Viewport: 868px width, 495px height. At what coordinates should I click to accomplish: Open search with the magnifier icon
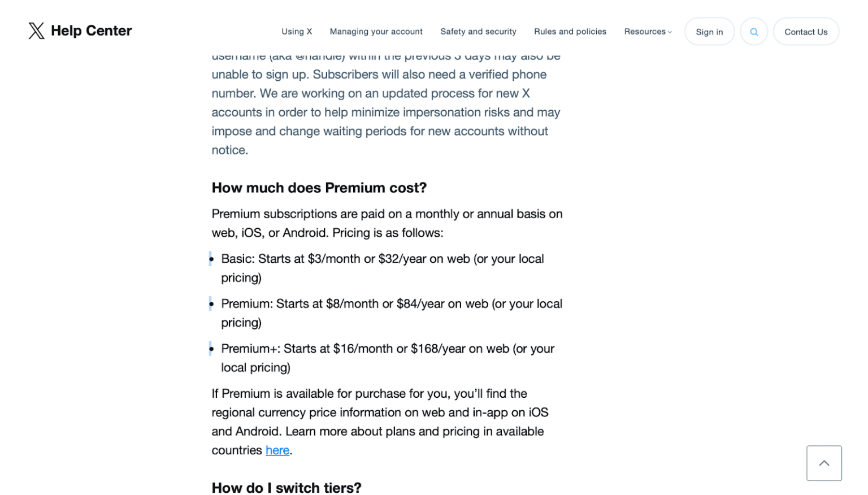(753, 32)
